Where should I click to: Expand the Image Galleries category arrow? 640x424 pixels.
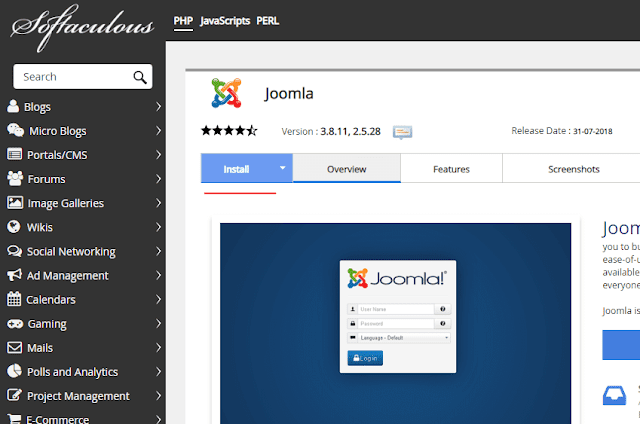point(159,203)
